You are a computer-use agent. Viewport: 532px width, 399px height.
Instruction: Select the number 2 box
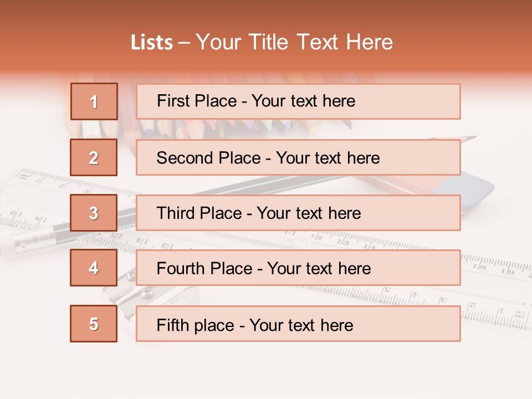94,157
